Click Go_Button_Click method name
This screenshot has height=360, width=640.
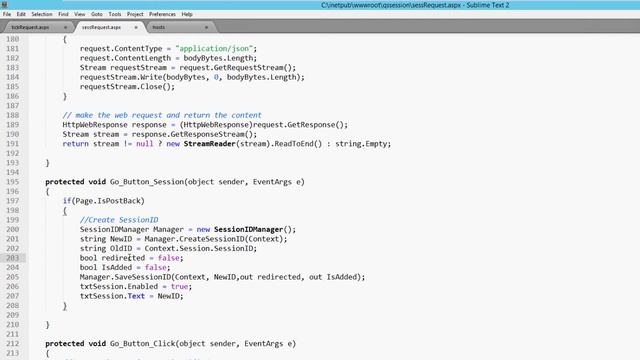click(x=142, y=344)
